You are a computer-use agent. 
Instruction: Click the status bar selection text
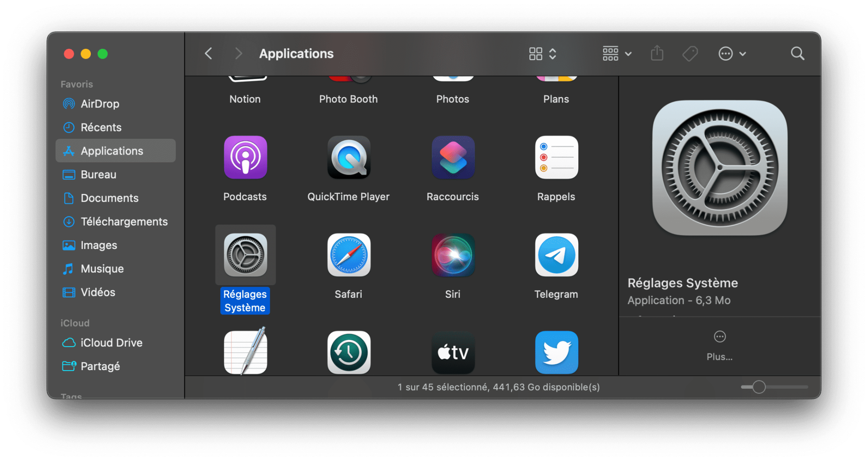499,387
